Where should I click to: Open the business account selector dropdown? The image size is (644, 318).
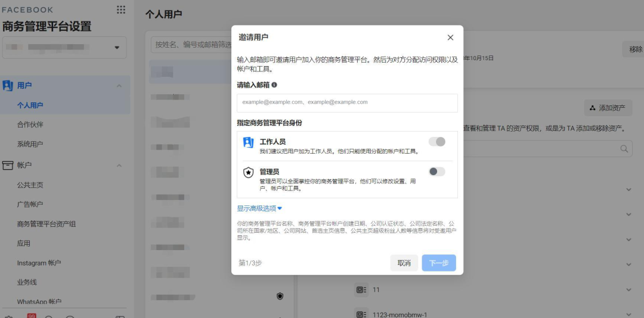click(x=64, y=48)
